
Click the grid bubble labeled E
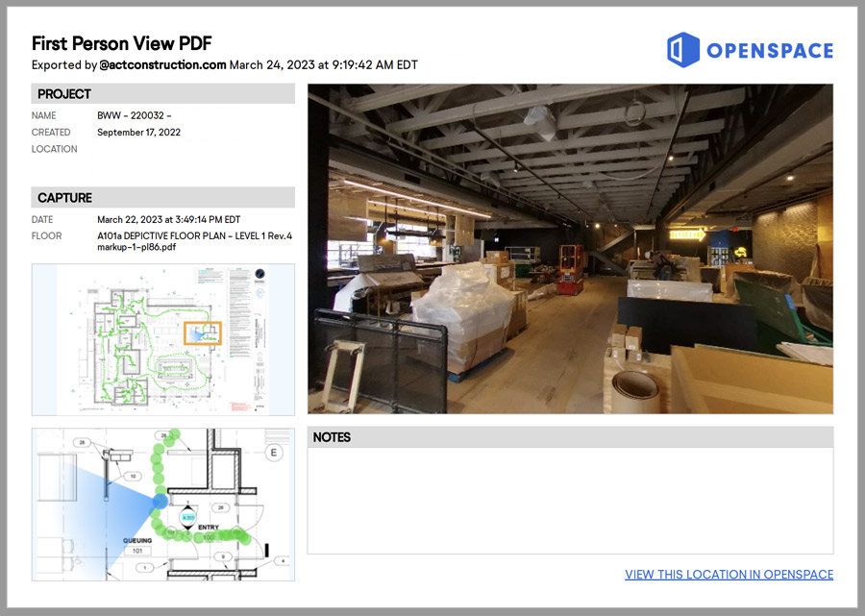coord(274,452)
